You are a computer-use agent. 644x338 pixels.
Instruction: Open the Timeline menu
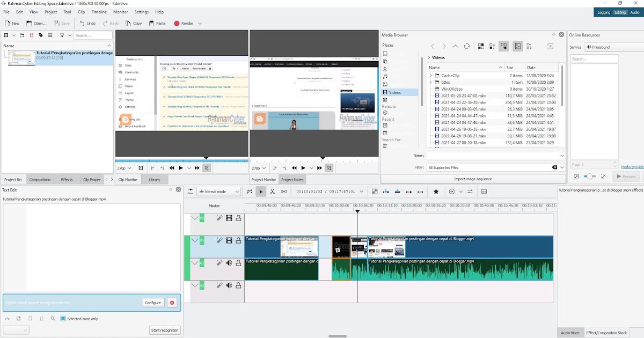[99, 12]
